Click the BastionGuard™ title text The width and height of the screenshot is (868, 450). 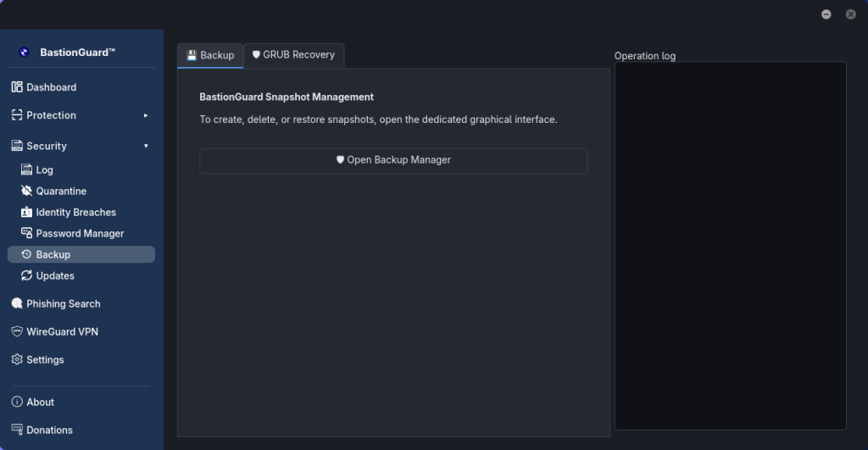click(x=77, y=52)
